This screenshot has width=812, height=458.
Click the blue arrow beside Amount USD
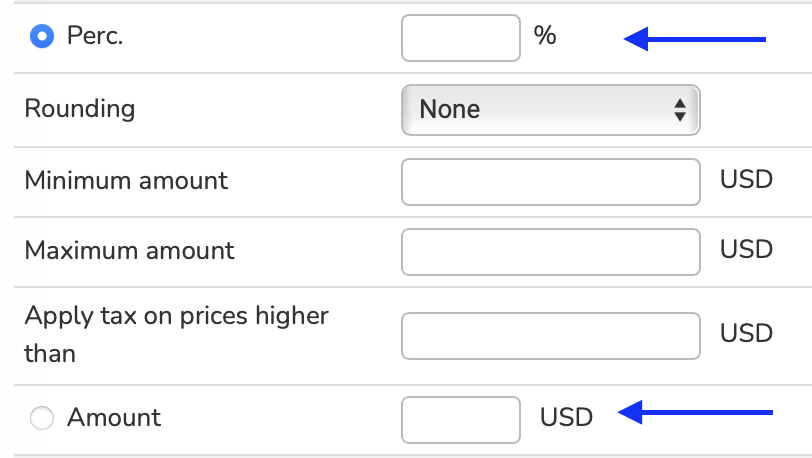pos(696,411)
